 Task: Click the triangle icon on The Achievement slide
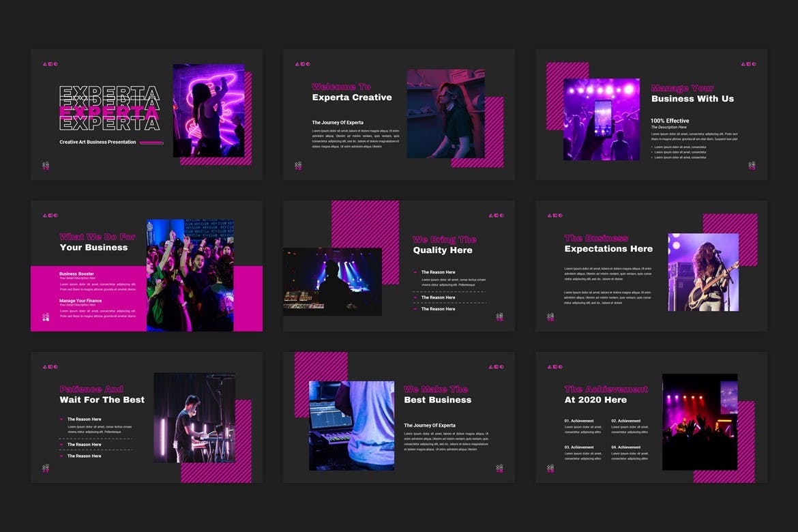click(550, 367)
